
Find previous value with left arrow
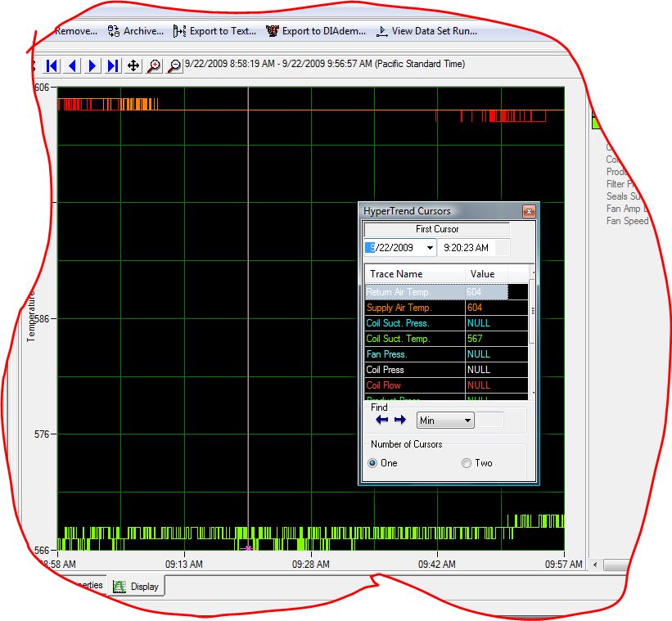pyautogui.click(x=381, y=420)
